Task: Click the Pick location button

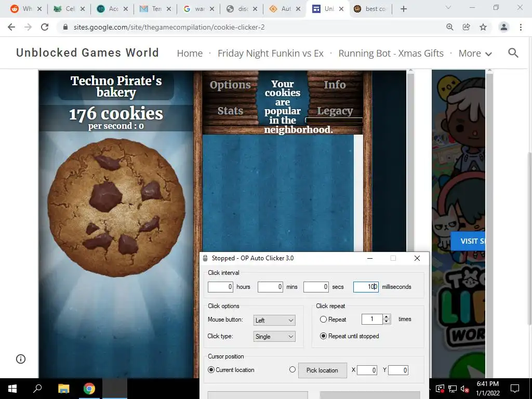Action: coord(322,370)
